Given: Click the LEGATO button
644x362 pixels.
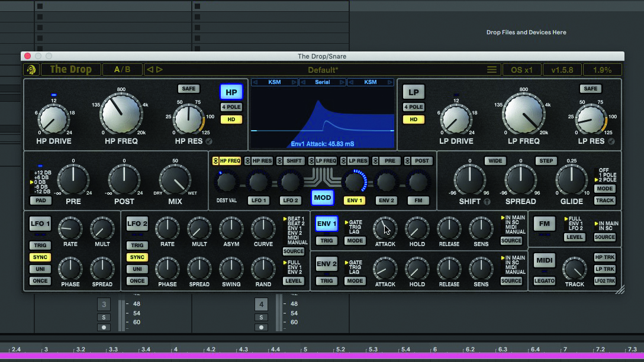Looking at the screenshot, I should click(544, 281).
